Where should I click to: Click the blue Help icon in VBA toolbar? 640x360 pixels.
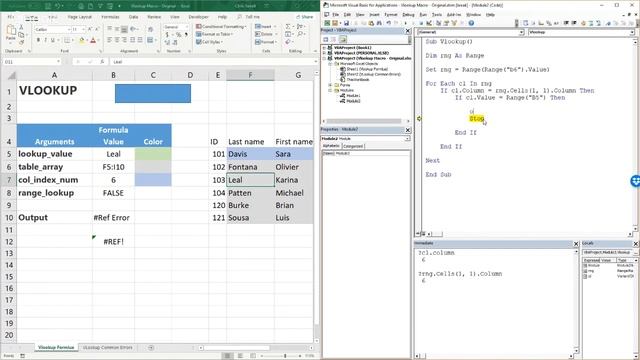pyautogui.click(x=471, y=23)
